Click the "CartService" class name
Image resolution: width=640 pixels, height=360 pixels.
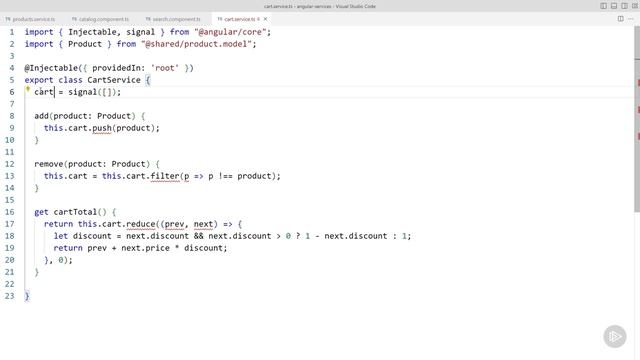tap(114, 80)
